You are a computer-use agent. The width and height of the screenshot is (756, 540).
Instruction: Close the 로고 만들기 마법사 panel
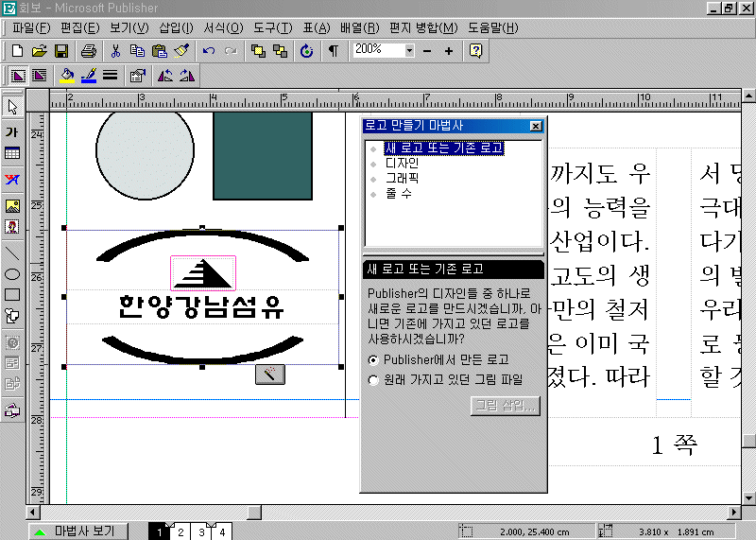click(x=536, y=126)
